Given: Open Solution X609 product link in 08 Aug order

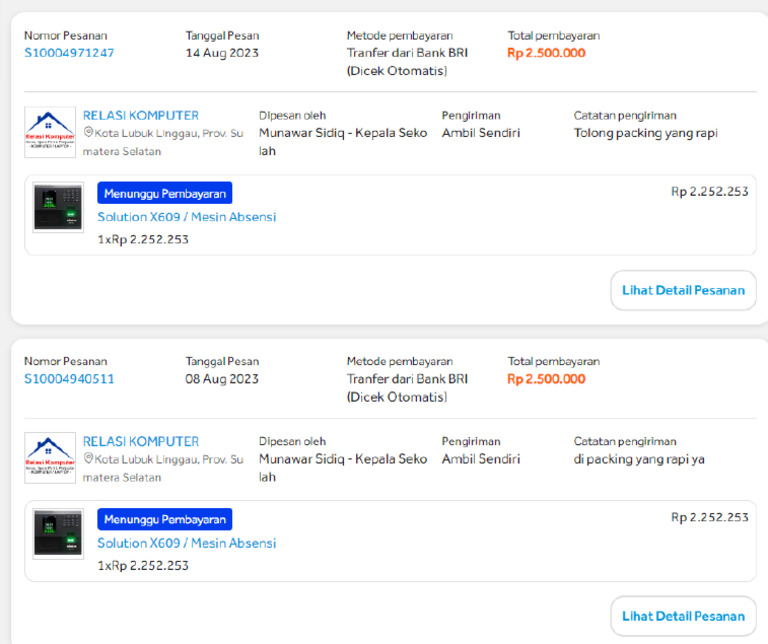Looking at the screenshot, I should [x=186, y=543].
